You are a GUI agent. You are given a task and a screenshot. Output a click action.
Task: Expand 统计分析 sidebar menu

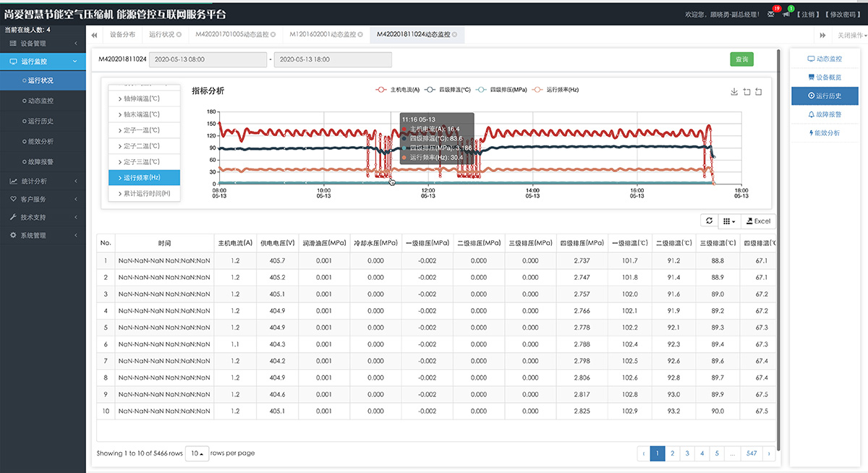43,181
